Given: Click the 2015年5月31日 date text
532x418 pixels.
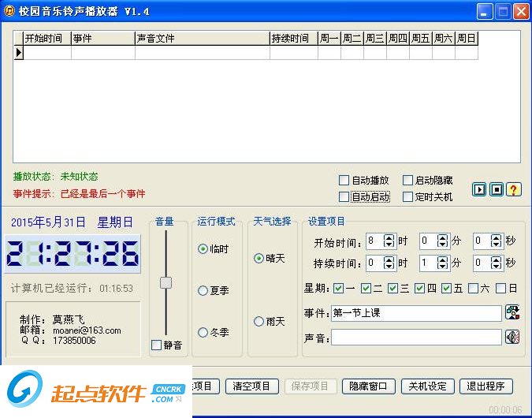Looking at the screenshot, I should click(x=48, y=222).
